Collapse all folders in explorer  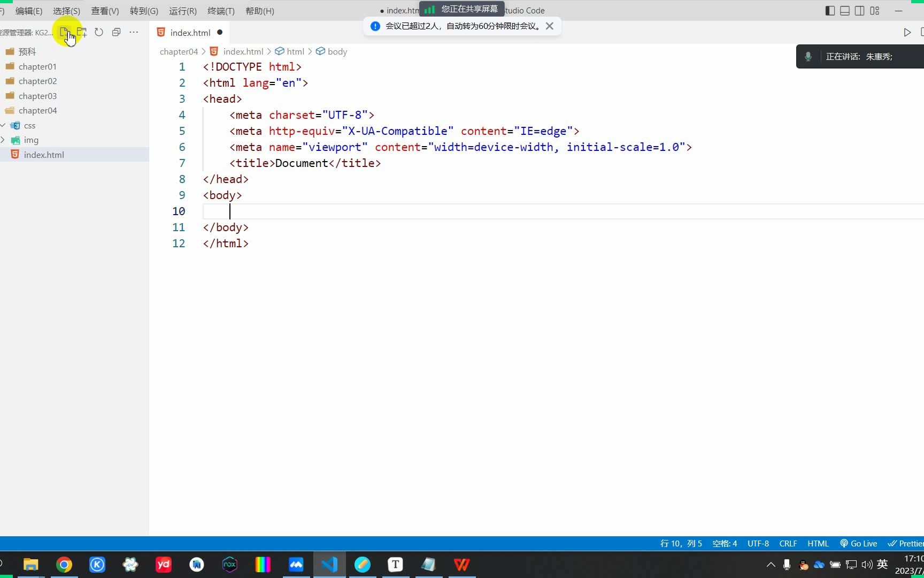[116, 32]
